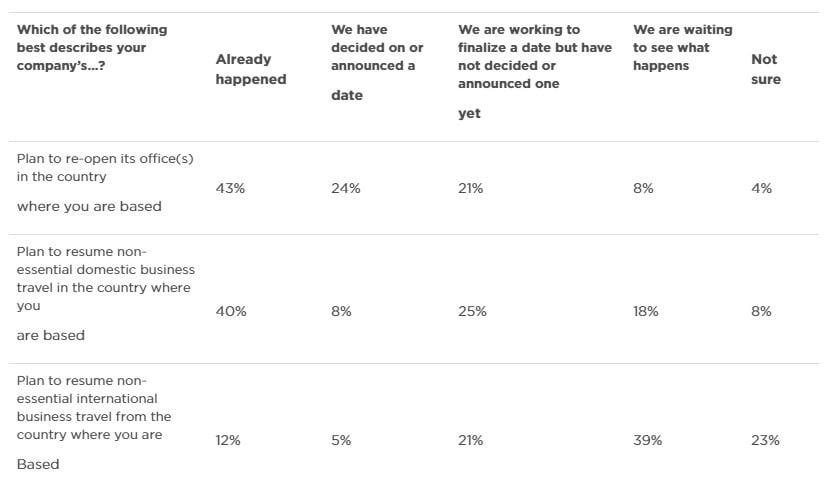The image size is (828, 485).
Task: Click the 5% cell in the international travel row
Action: 341,440
